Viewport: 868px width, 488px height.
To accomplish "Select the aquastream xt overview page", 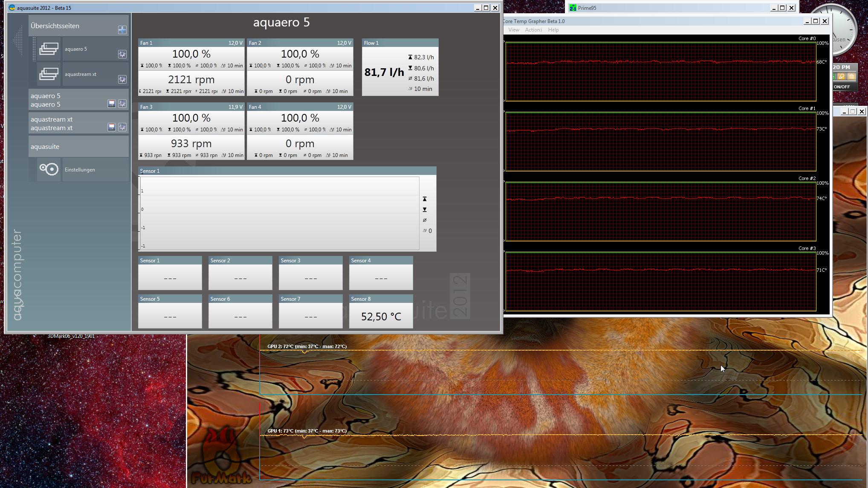I will click(80, 74).
